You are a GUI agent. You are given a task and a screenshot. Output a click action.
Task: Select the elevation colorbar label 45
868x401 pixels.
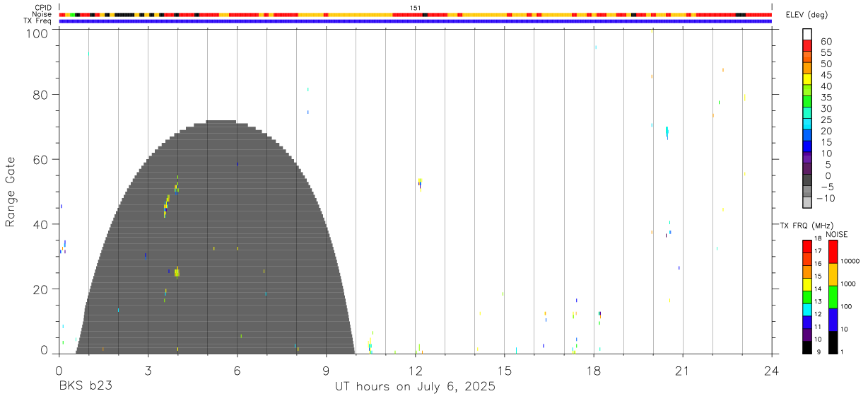pyautogui.click(x=826, y=75)
